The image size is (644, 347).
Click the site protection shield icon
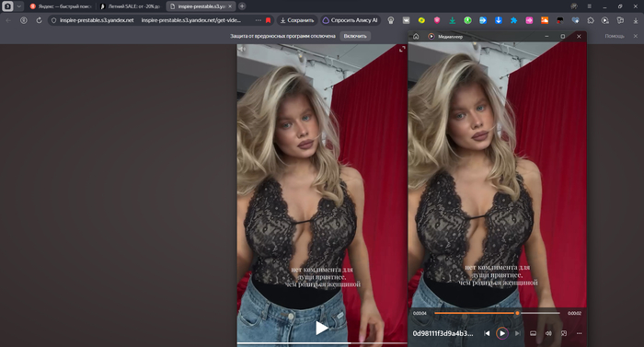pos(53,20)
